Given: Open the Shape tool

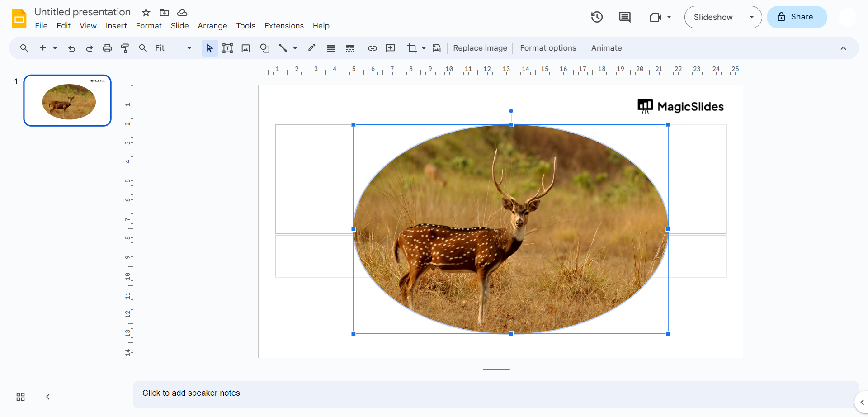Looking at the screenshot, I should 264,48.
